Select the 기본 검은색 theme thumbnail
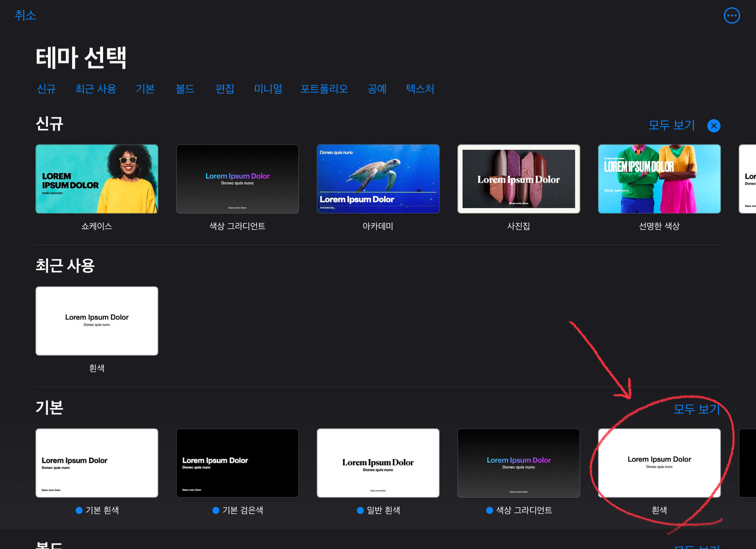756x549 pixels. pos(237,463)
